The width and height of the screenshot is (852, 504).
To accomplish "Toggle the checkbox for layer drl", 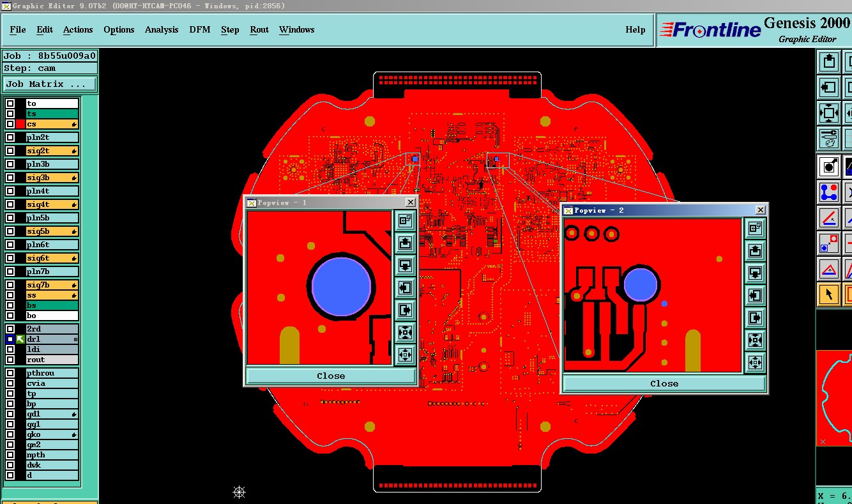I will [x=10, y=339].
